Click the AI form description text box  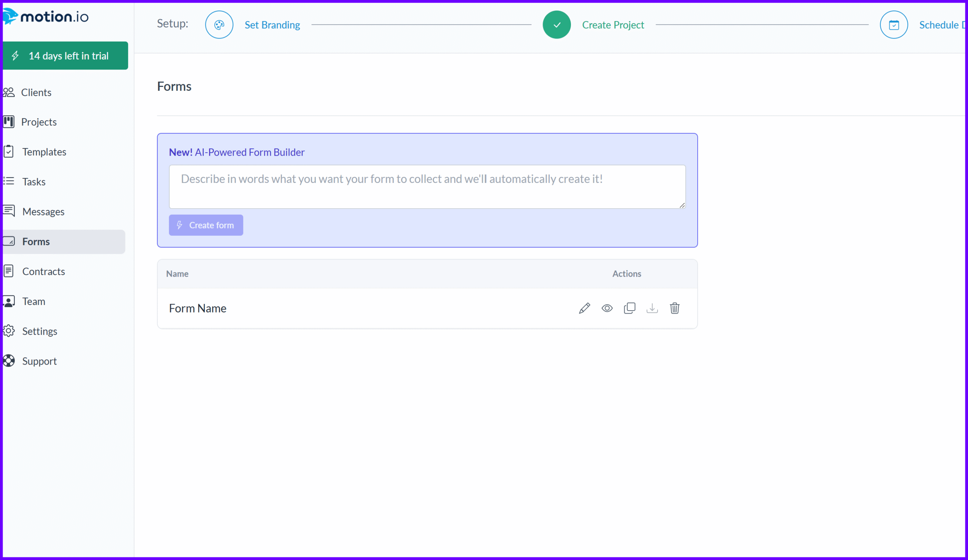click(427, 187)
